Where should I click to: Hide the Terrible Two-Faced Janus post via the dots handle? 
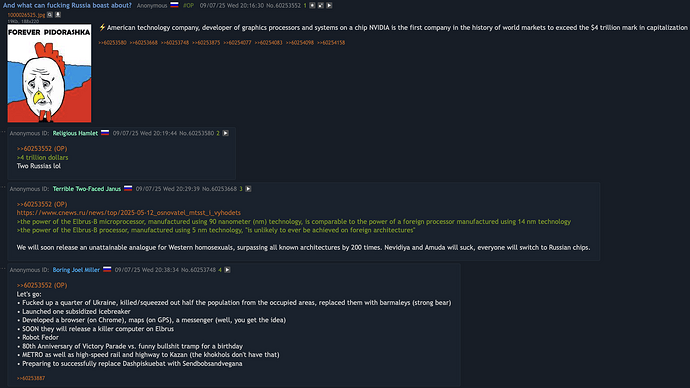pos(3,187)
